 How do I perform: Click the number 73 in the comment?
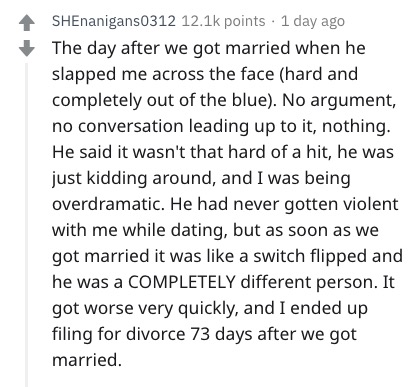click(x=200, y=334)
